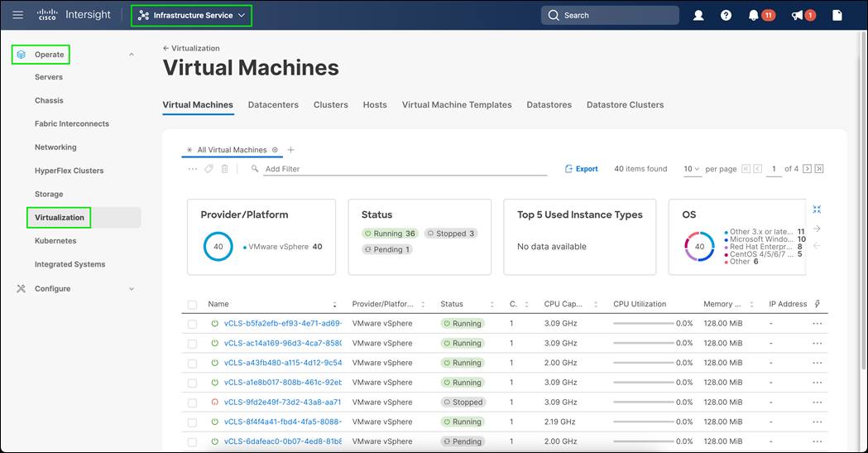Collapse the Operate section chevron
The image size is (868, 453).
132,55
